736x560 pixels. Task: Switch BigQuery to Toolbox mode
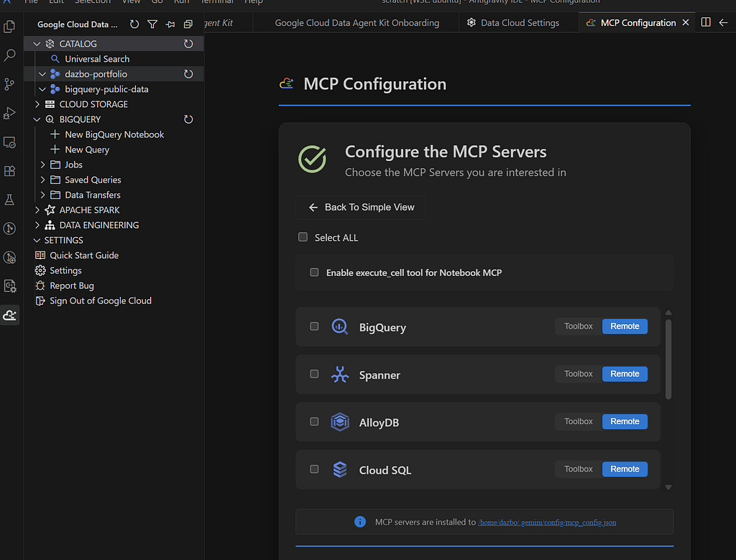click(579, 326)
